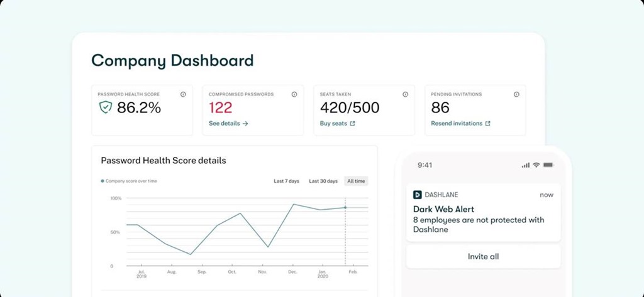
Task: Click the Seats Taken info icon
Action: point(405,94)
